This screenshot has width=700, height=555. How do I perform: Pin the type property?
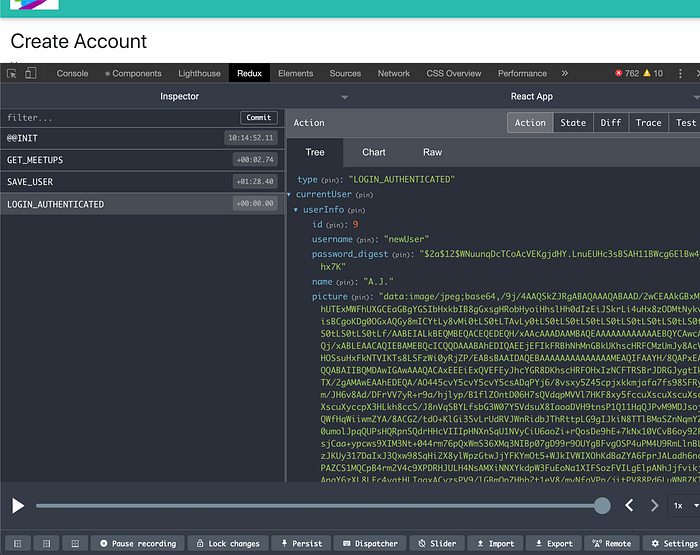click(x=331, y=180)
